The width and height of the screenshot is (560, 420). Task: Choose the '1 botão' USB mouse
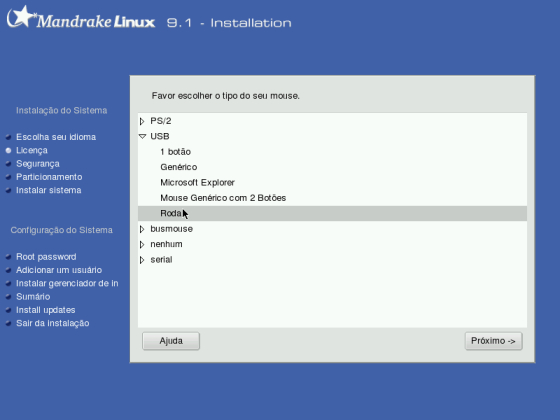(x=175, y=152)
